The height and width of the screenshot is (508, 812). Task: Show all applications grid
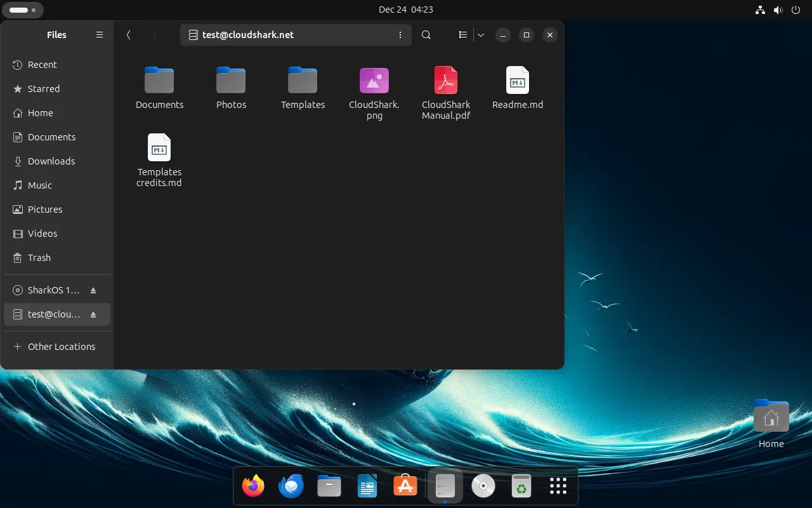pyautogui.click(x=558, y=486)
